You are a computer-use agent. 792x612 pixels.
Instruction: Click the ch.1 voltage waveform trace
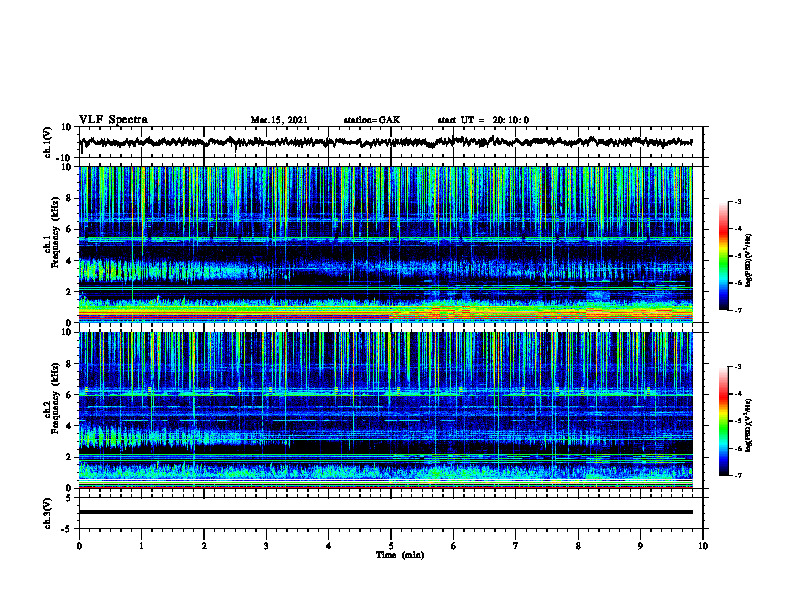pos(386,142)
